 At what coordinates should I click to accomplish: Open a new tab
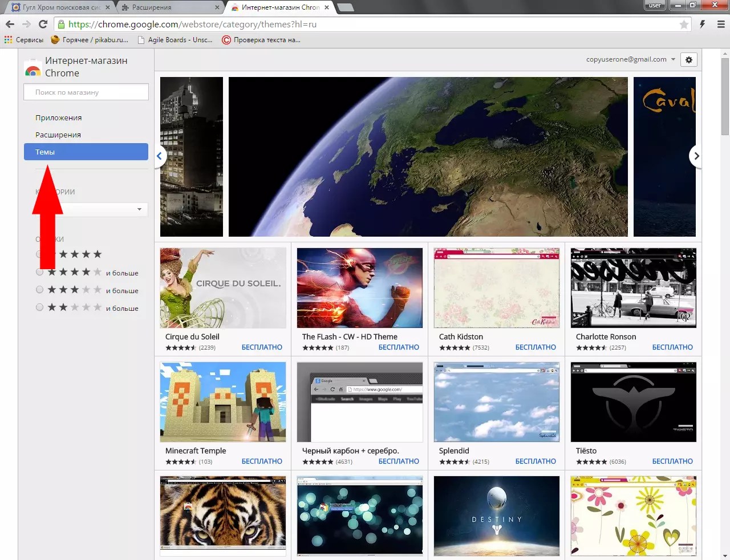tap(346, 7)
